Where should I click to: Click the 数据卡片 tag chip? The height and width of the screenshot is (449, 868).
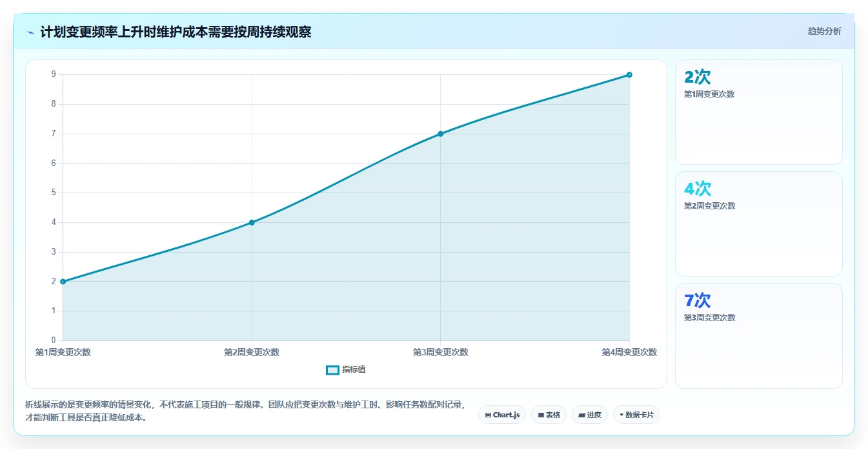point(636,415)
